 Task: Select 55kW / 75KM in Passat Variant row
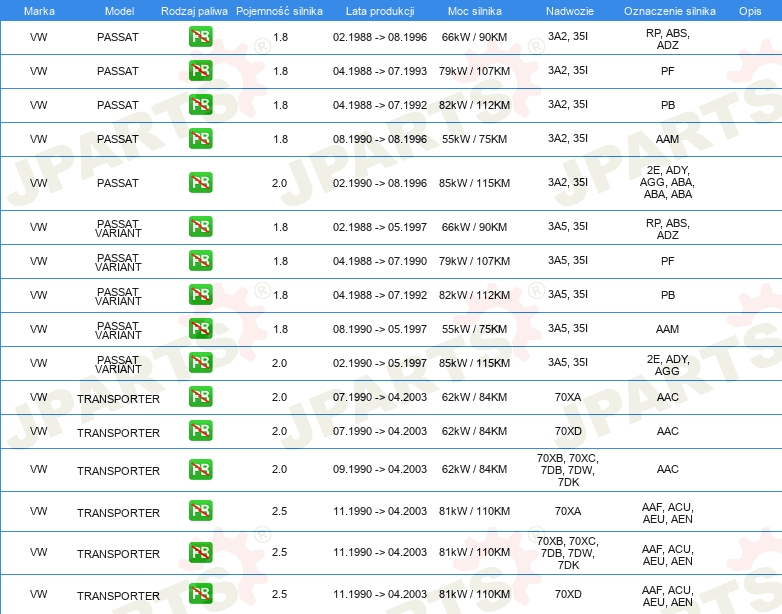pos(474,329)
